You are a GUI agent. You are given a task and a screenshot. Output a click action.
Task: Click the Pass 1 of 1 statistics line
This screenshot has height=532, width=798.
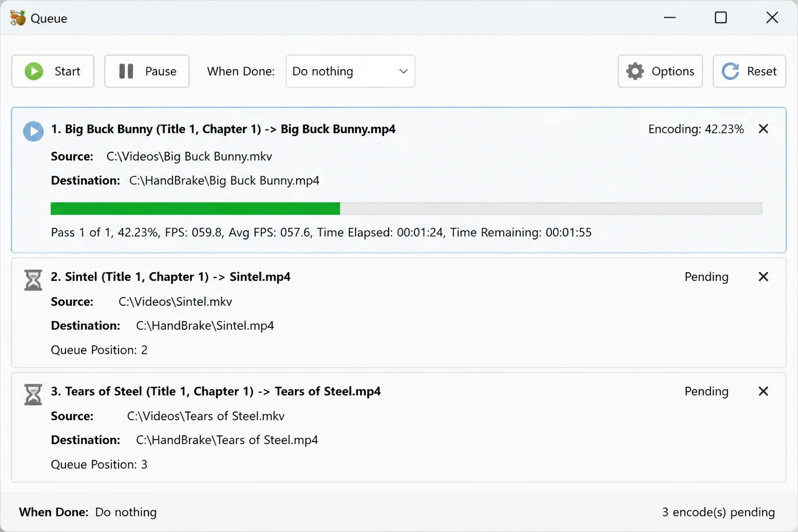(321, 232)
